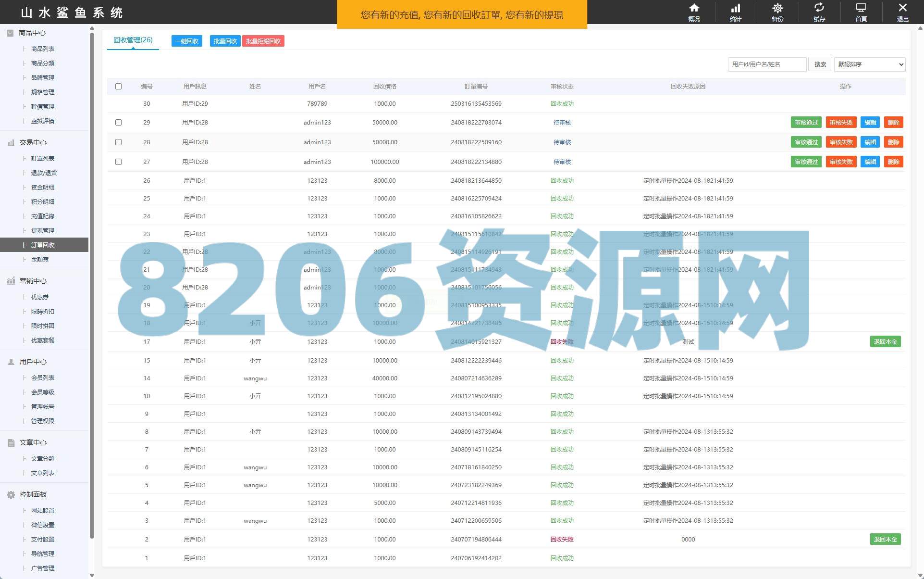This screenshot has height=579, width=924.
Task: Open 提现管理 in the sidebar menu
Action: tap(42, 231)
